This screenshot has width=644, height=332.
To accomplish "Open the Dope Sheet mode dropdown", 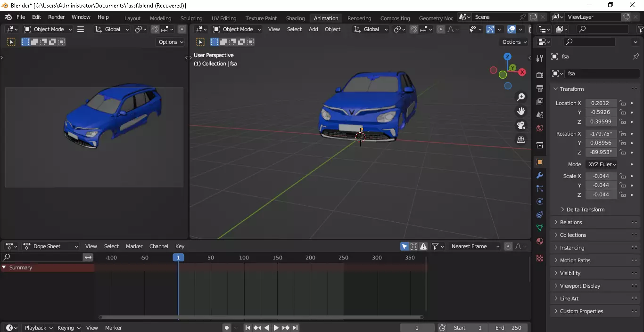I will 51,246.
